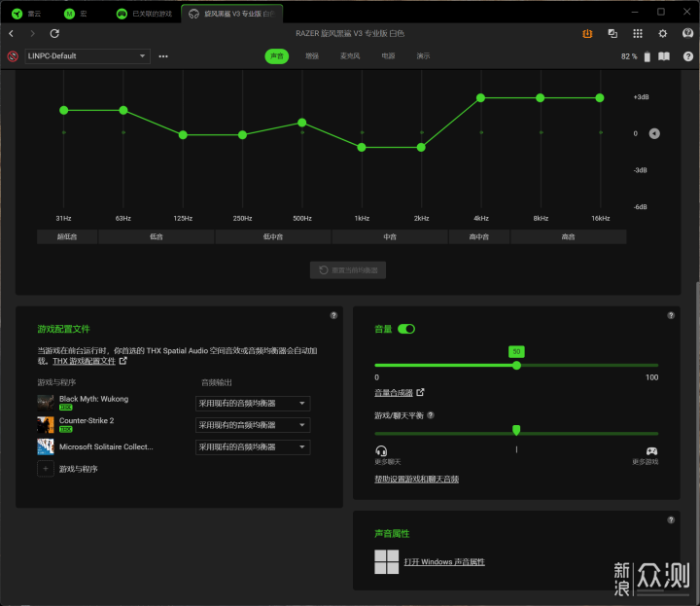Collapse EQ with the side arrow button
Viewport: 700px width, 606px height.
click(x=654, y=133)
